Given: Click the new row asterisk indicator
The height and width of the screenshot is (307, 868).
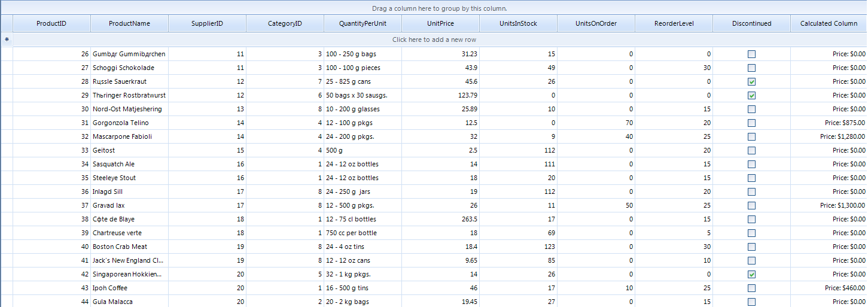Looking at the screenshot, I should coord(7,39).
